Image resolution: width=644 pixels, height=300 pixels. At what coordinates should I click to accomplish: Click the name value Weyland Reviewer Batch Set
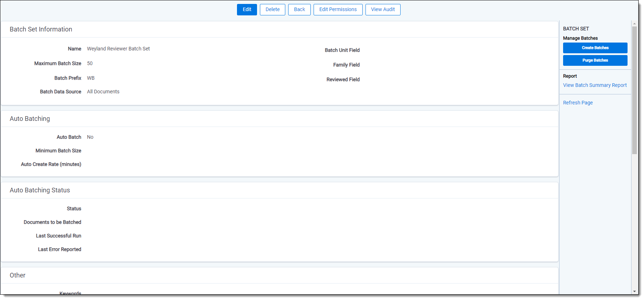[118, 49]
